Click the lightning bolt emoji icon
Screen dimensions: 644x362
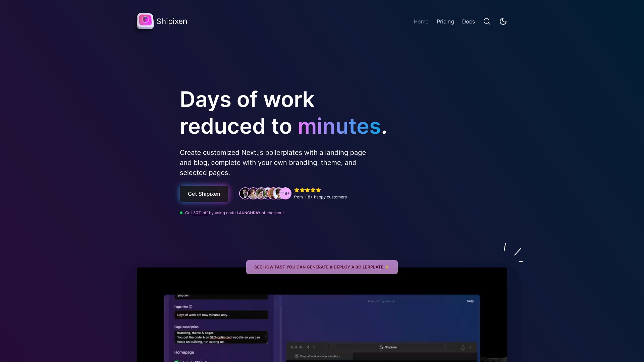387,267
